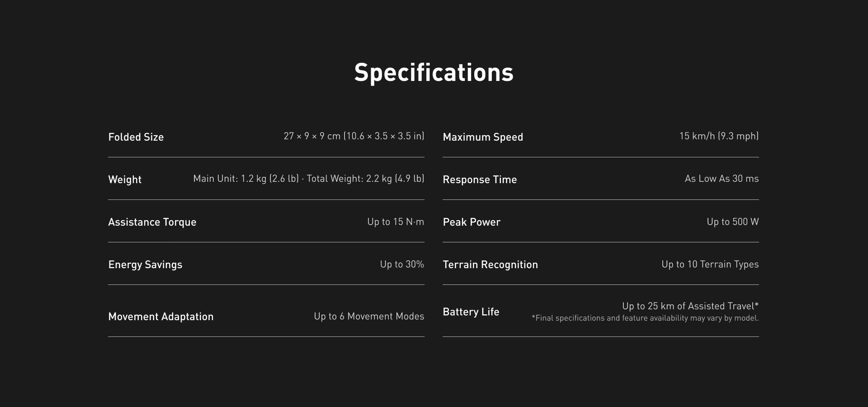Select the Peak Power label
This screenshot has width=868, height=407.
(472, 222)
